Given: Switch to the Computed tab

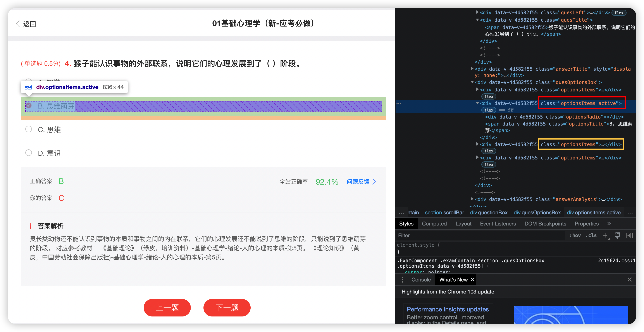Looking at the screenshot, I should coord(434,224).
